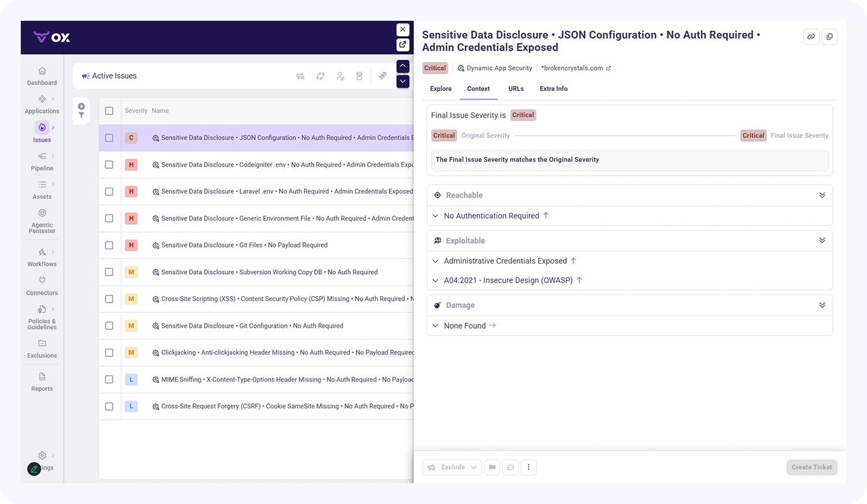Collapse the Exploitable section
The height and width of the screenshot is (504, 867).
point(822,240)
